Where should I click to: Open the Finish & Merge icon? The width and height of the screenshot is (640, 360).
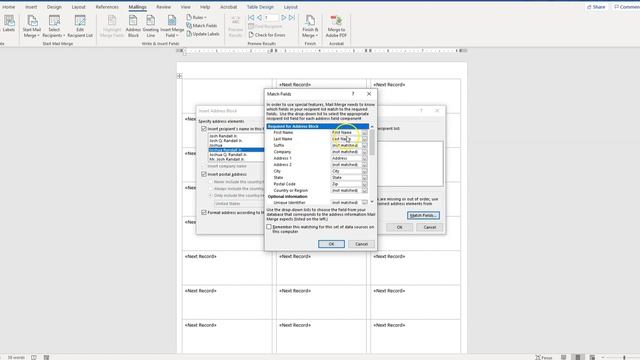point(310,26)
